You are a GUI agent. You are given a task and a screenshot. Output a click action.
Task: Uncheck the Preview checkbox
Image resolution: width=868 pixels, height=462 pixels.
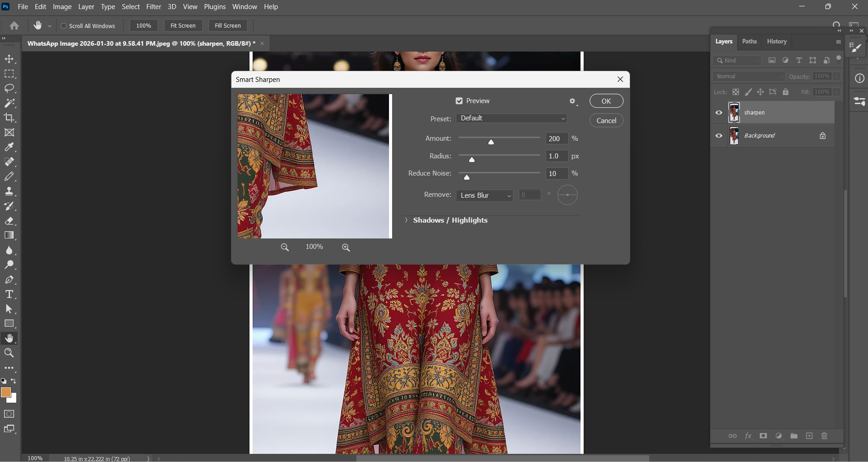coord(459,101)
